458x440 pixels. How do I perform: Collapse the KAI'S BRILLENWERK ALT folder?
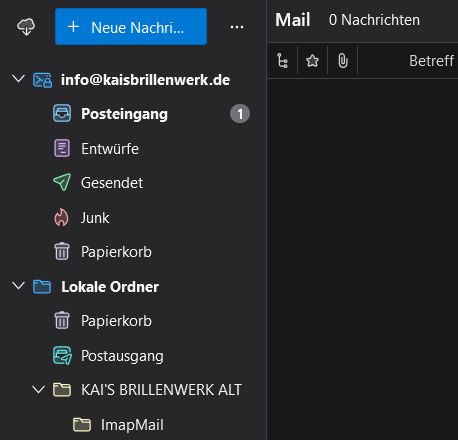point(38,389)
